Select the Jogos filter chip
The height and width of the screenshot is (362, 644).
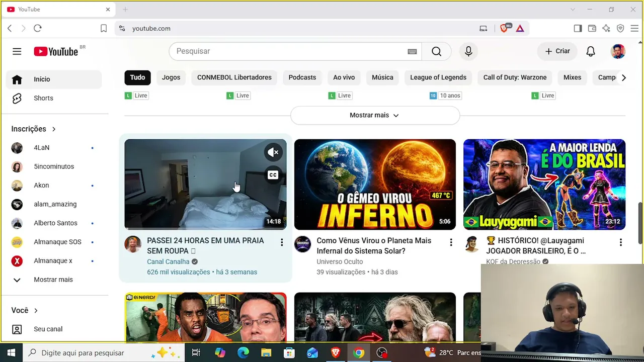[171, 77]
